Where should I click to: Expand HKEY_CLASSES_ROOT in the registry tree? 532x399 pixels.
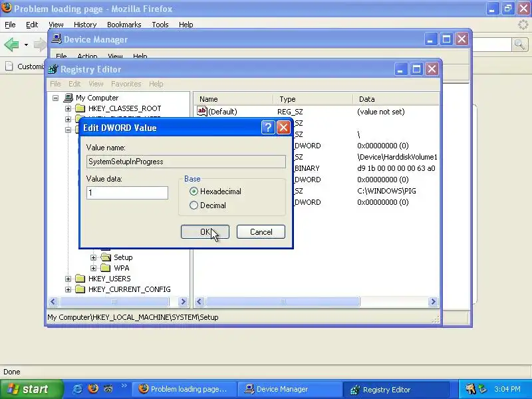click(68, 108)
